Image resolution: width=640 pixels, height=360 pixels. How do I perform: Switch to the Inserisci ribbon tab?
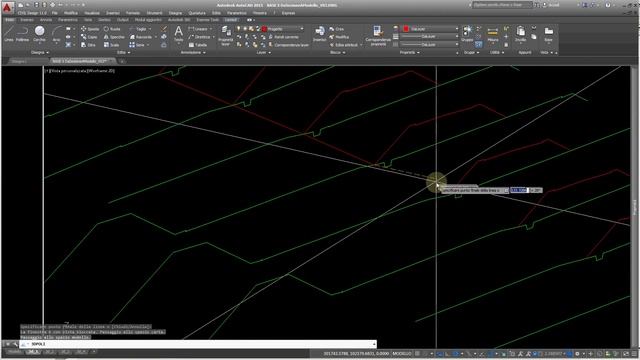point(27,20)
